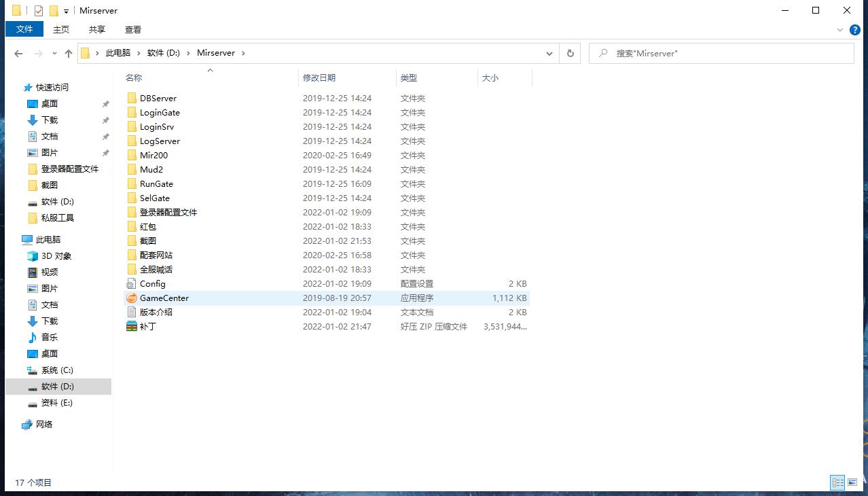The width and height of the screenshot is (868, 496).
Task: Open 视频 library icon
Action: coord(33,272)
